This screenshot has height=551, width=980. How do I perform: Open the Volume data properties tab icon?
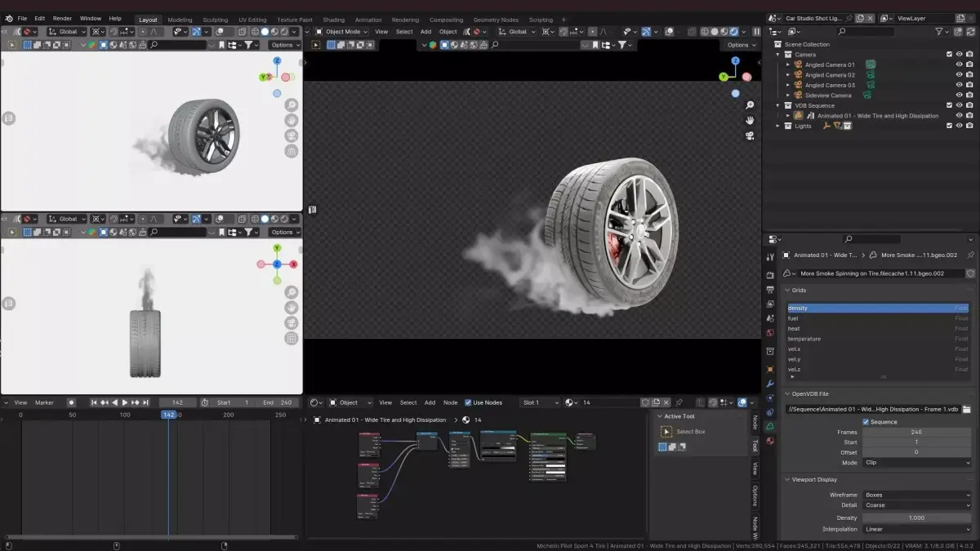(x=770, y=426)
